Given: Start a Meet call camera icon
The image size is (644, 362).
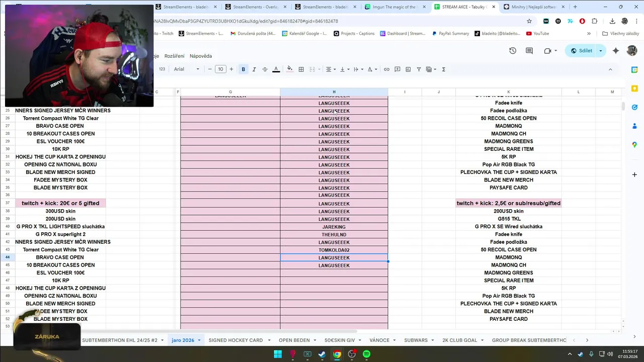Looking at the screenshot, I should tap(547, 51).
